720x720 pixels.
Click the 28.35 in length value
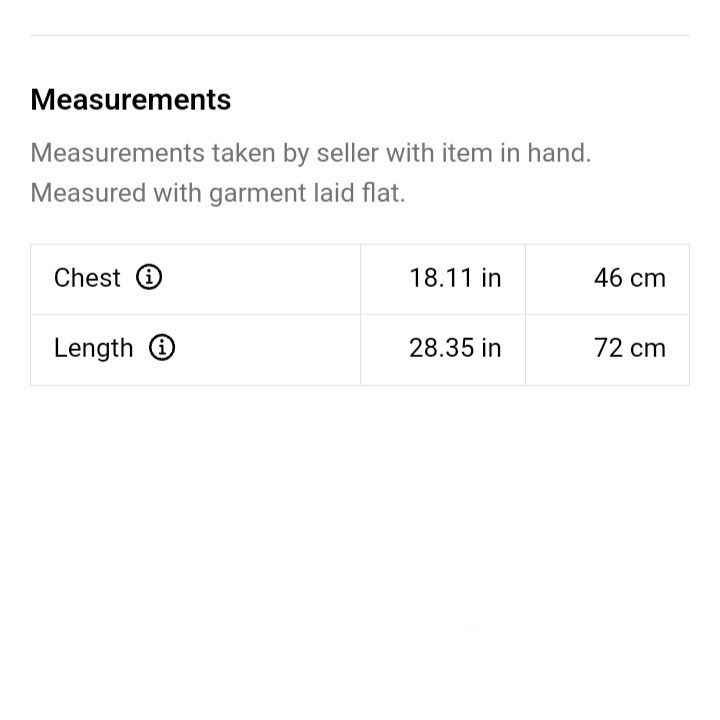coord(455,348)
